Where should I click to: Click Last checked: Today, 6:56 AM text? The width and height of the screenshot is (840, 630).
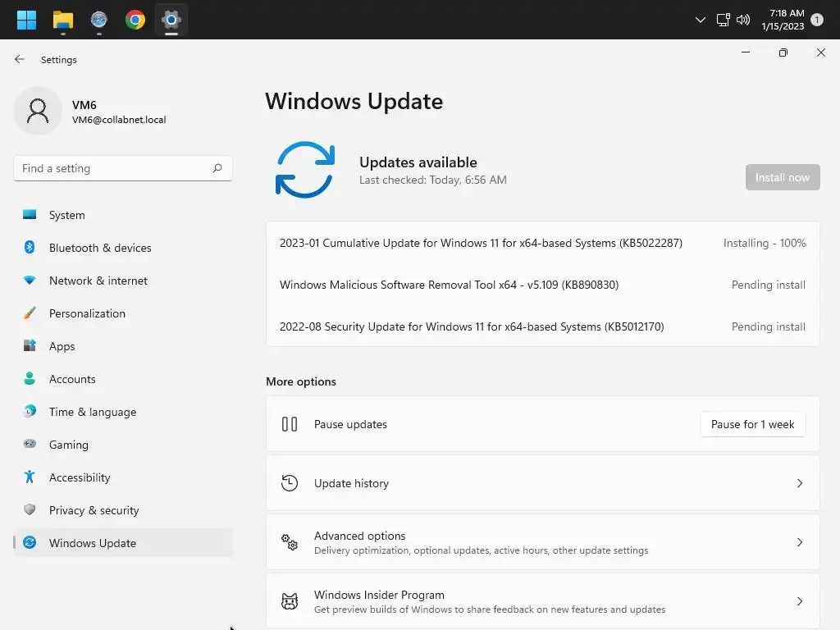433,180
